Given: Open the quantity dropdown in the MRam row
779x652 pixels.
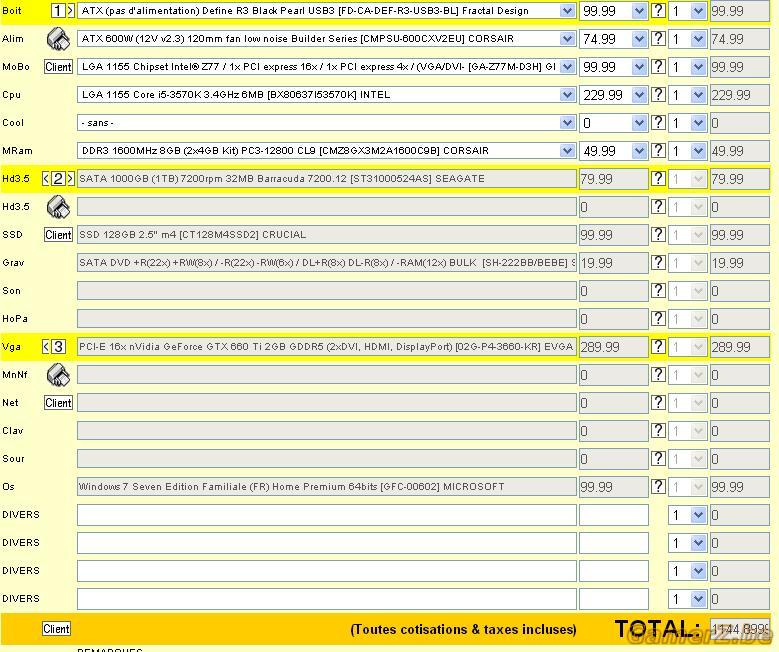Looking at the screenshot, I should (687, 150).
